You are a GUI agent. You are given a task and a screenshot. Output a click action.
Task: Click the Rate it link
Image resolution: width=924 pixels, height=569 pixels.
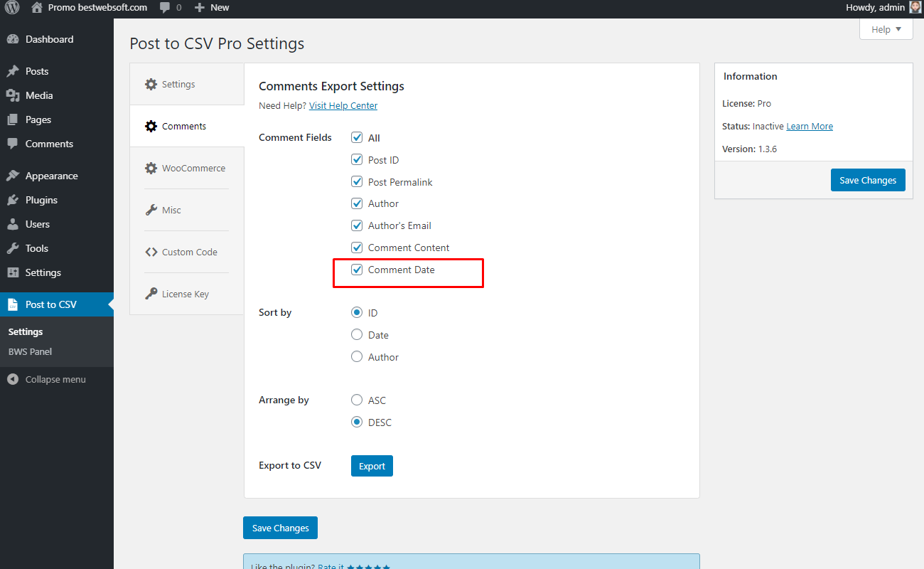(331, 566)
